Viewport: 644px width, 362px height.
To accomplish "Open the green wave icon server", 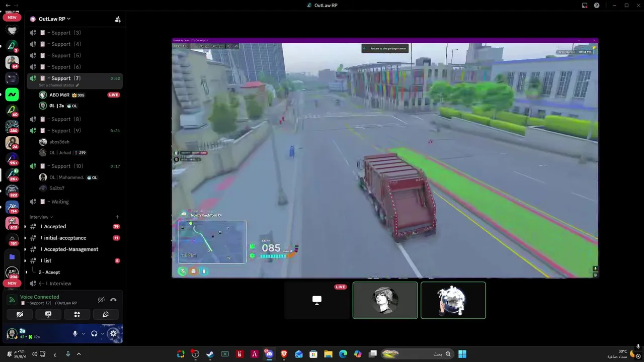I will tap(12, 94).
